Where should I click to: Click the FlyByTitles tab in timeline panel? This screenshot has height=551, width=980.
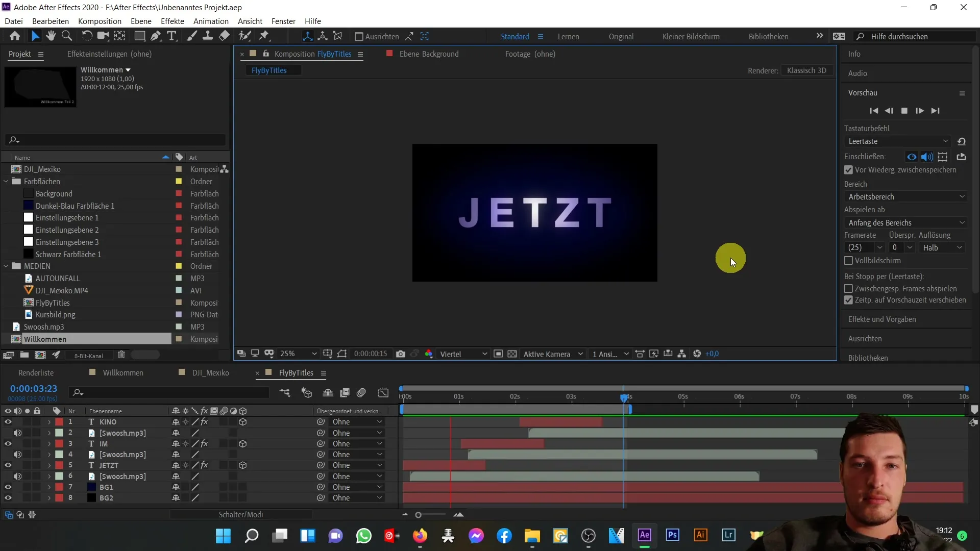point(296,373)
